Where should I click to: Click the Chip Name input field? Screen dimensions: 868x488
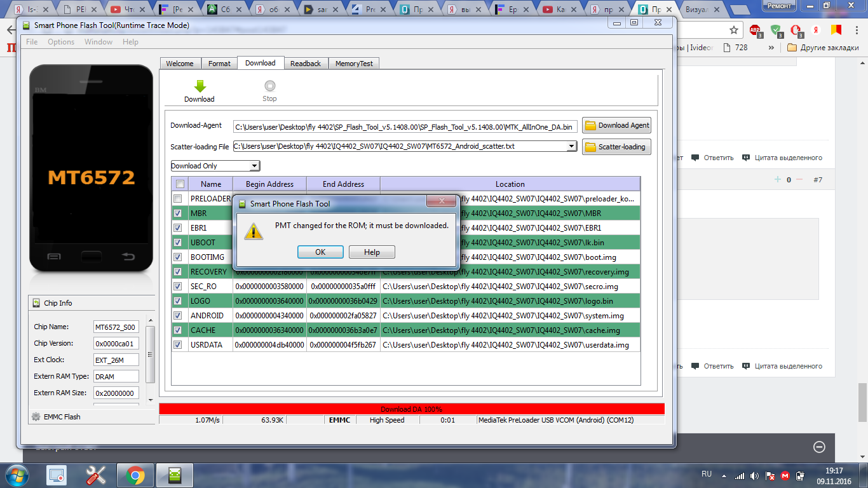[116, 327]
